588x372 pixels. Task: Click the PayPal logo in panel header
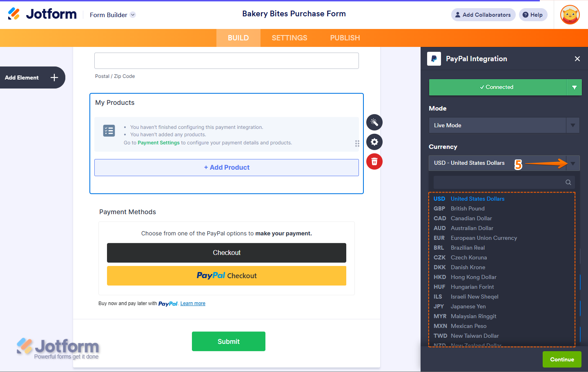coord(434,59)
